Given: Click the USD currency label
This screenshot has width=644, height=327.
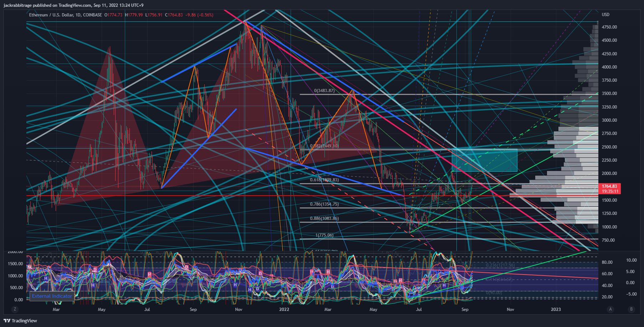Looking at the screenshot, I should click(605, 15).
